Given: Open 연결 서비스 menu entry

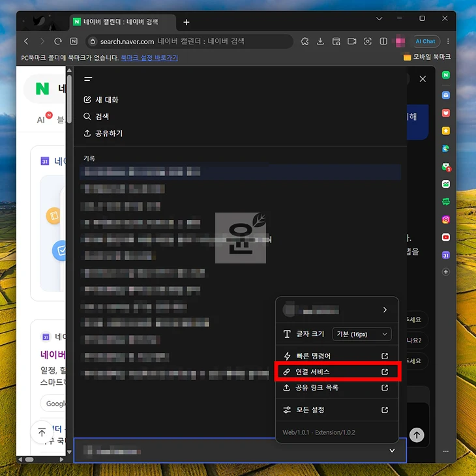Looking at the screenshot, I should (336, 372).
